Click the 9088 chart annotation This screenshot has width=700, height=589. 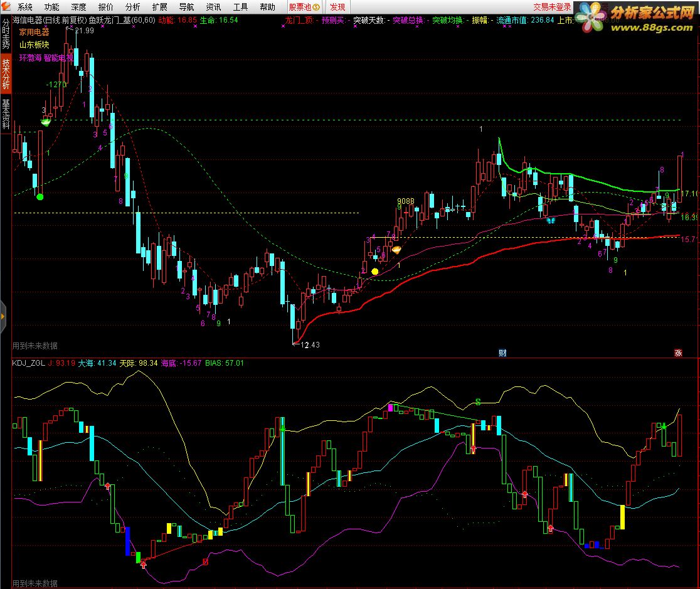pyautogui.click(x=406, y=201)
